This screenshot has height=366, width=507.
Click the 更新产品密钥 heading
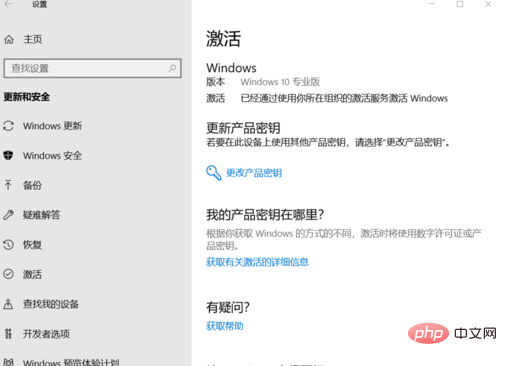[243, 128]
